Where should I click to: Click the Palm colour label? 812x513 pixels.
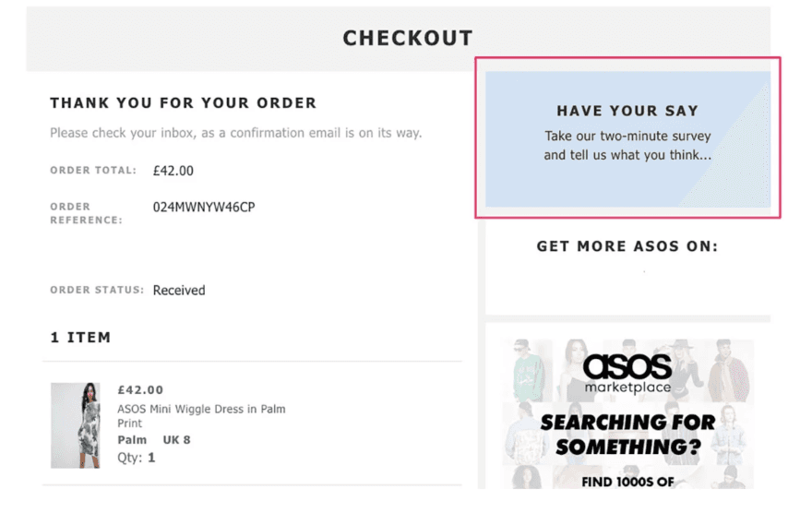(133, 440)
